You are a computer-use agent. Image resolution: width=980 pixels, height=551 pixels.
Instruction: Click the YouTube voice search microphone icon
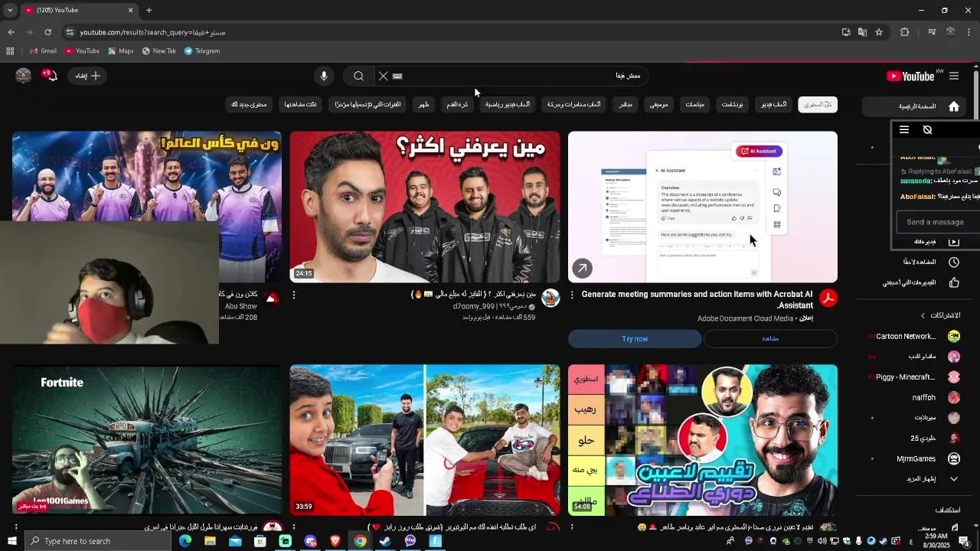tap(324, 76)
